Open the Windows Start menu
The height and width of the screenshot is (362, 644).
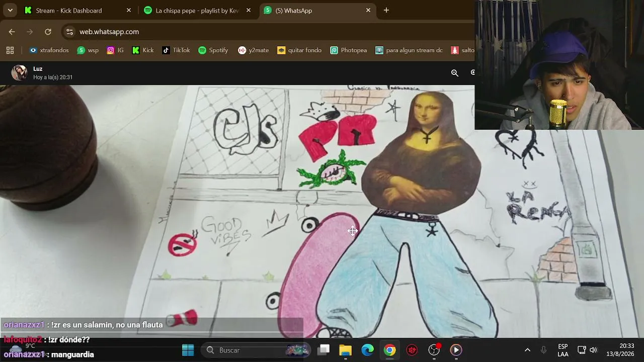(x=188, y=350)
